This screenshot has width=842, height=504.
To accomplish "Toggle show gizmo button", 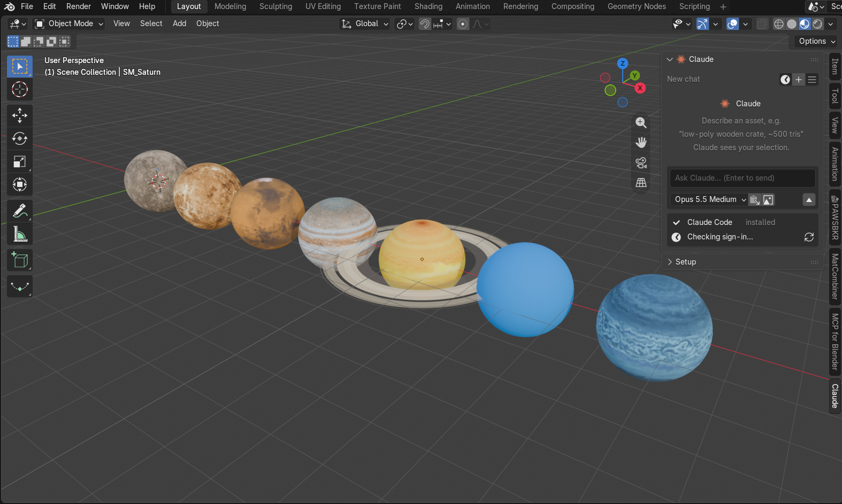I will (702, 24).
